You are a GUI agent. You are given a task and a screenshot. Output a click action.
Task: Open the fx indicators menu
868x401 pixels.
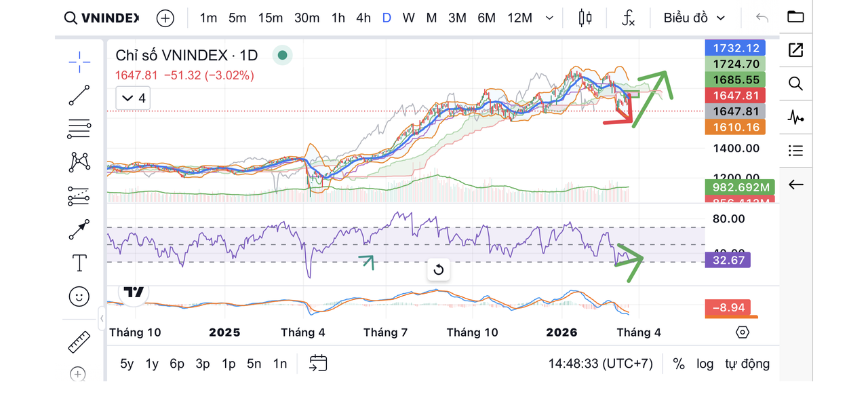tap(628, 18)
